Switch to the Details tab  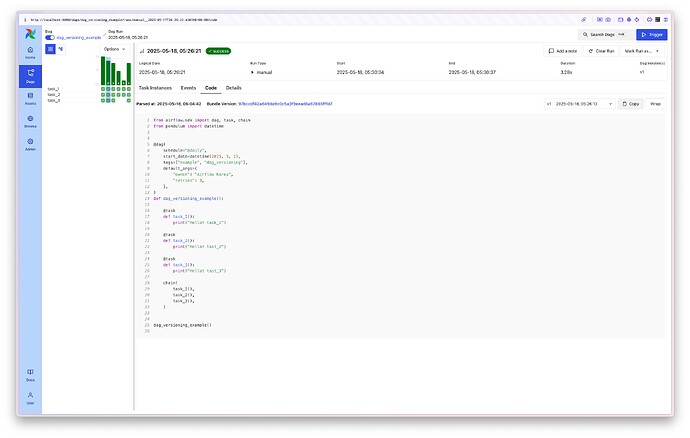click(x=233, y=88)
